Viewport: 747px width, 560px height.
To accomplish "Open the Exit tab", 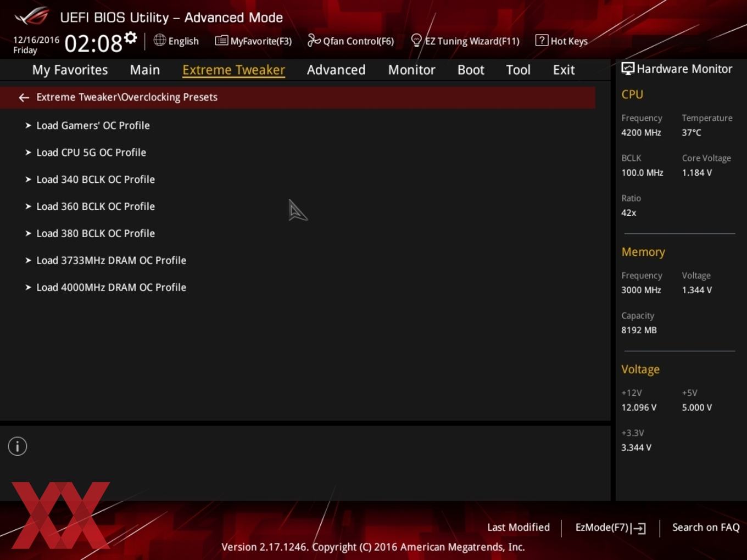I will 564,70.
